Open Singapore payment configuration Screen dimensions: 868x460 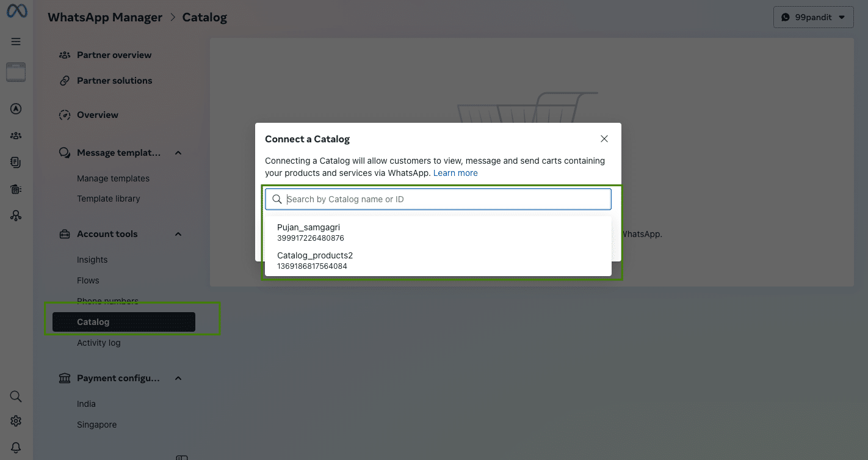click(96, 425)
